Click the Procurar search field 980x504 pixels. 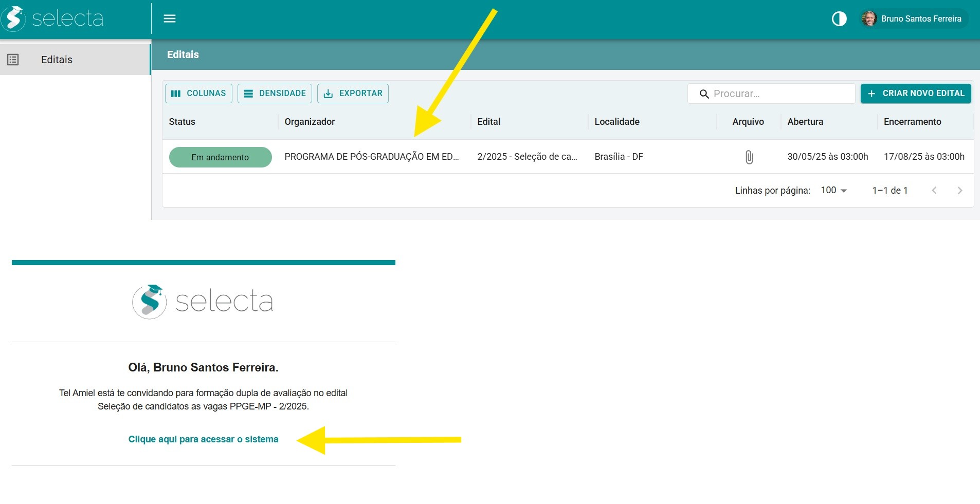pos(771,94)
